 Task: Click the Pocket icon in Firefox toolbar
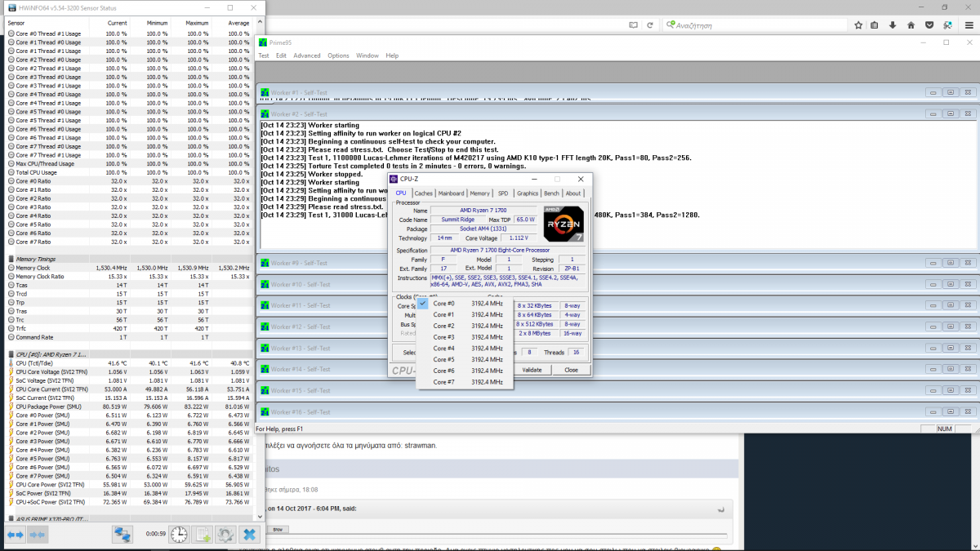pos(930,25)
